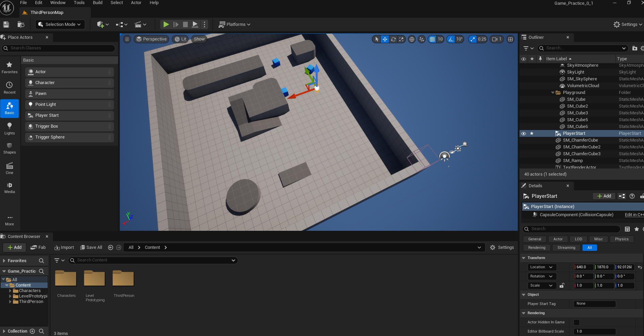Screen dimensions: 644x336
Task: Collapse the Transform section in Details
Action: coord(524,258)
